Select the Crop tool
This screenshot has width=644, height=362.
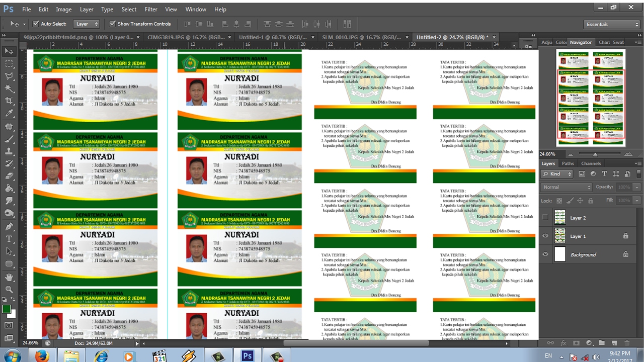9,101
